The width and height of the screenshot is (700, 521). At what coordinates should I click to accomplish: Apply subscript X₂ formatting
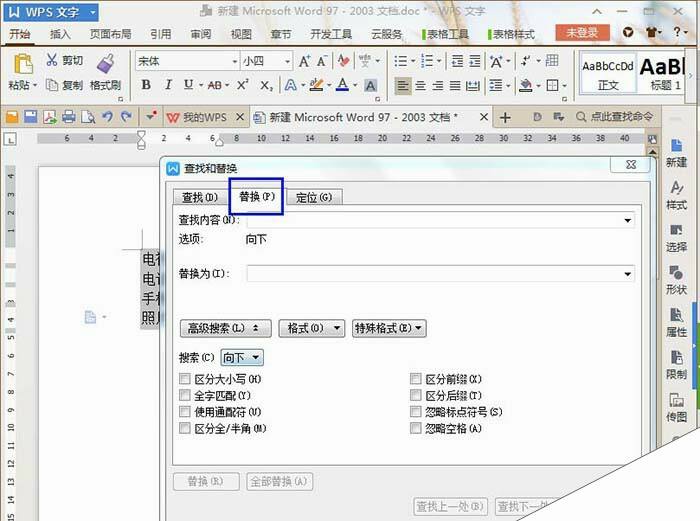(266, 85)
